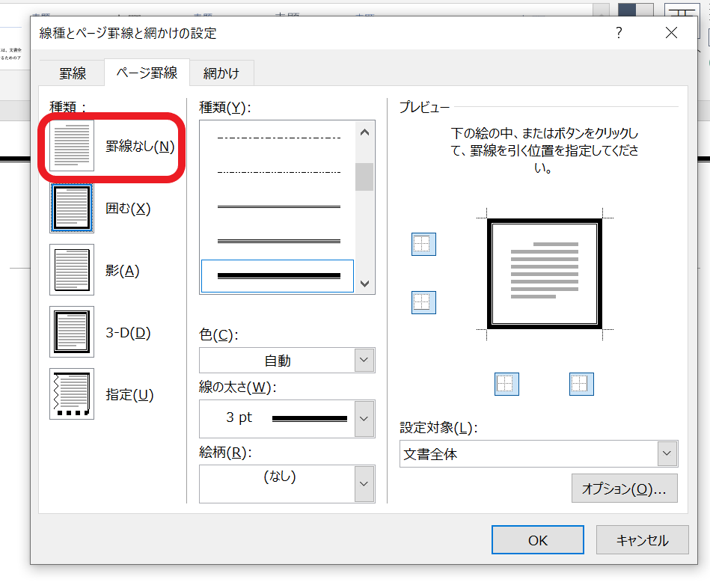Select the triple line style in the list
Viewport: 710px width, 588px height.
(278, 241)
